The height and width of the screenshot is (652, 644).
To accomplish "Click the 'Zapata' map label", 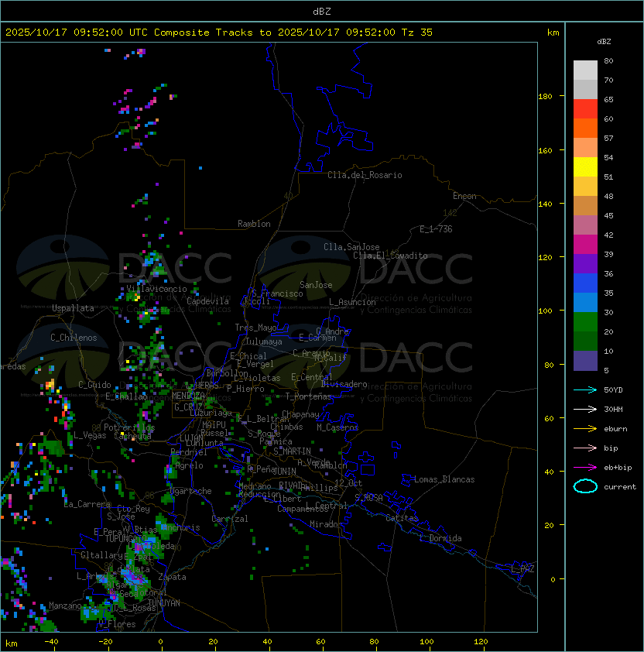I will (172, 577).
